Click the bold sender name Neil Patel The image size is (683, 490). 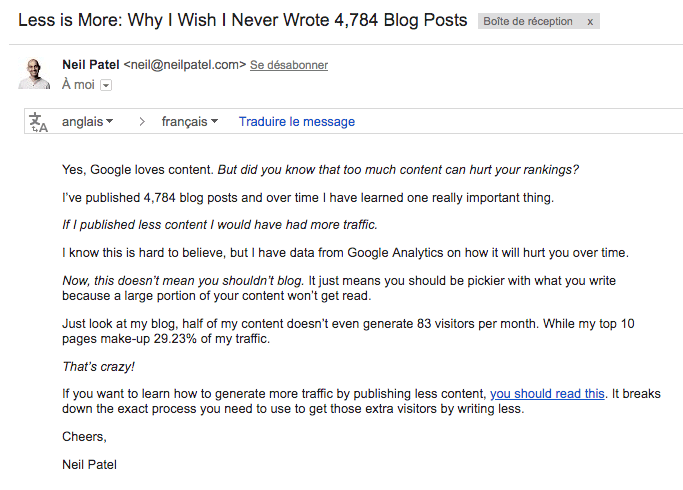pos(91,65)
